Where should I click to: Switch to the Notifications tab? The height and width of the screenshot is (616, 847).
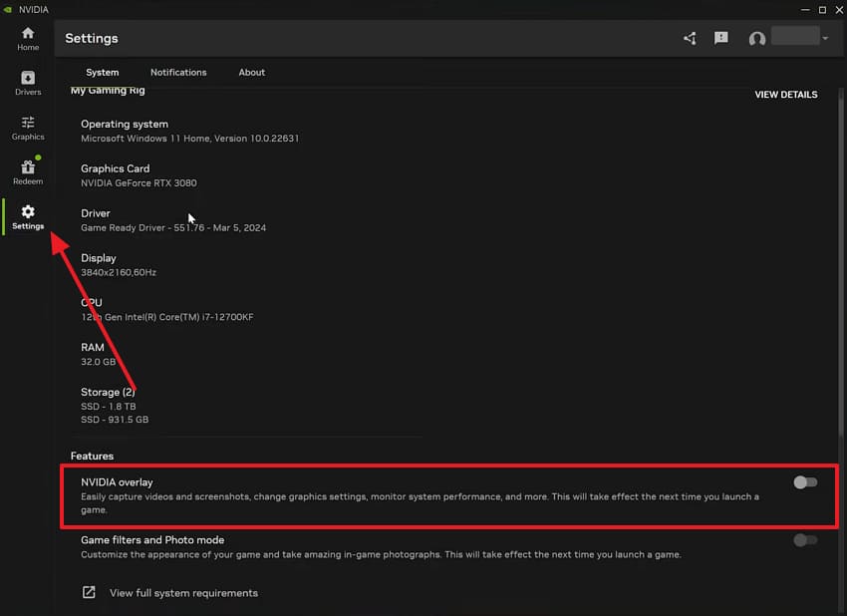pos(178,73)
